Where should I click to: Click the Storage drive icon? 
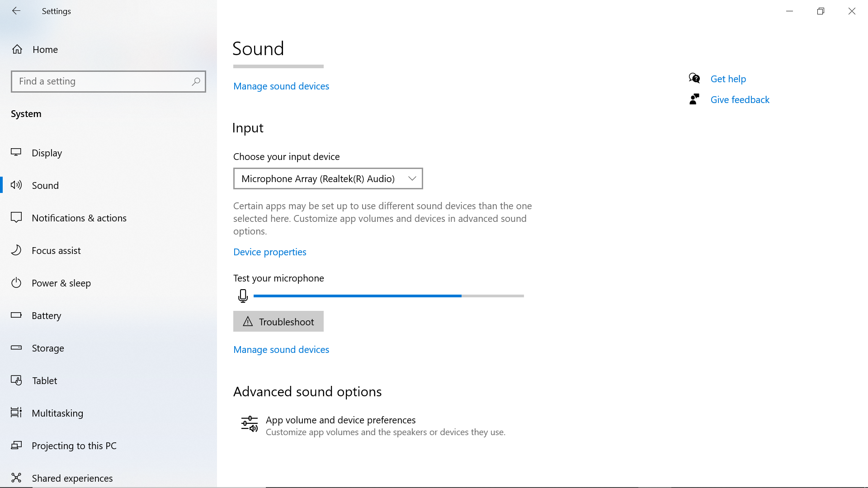pos(16,347)
